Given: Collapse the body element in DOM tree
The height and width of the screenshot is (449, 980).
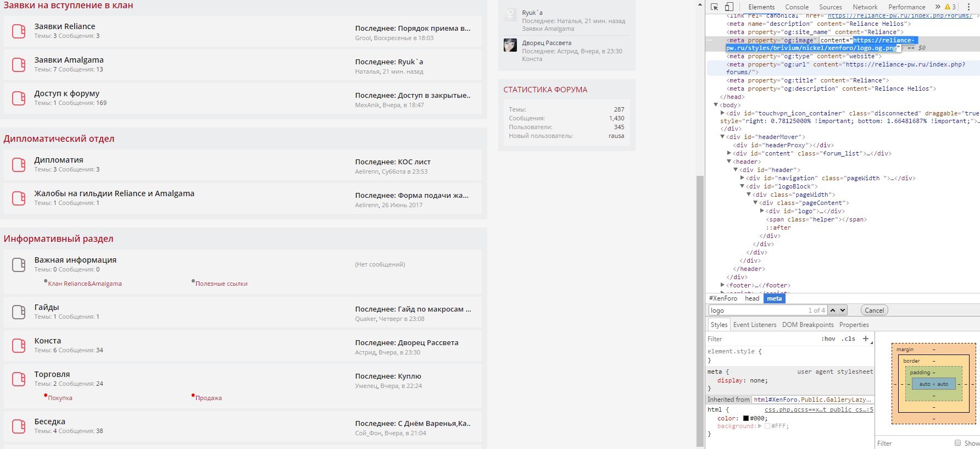Looking at the screenshot, I should [x=716, y=105].
